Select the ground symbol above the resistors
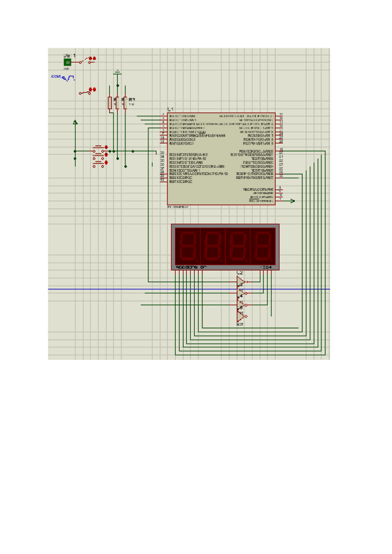392x554 pixels. coord(117,71)
